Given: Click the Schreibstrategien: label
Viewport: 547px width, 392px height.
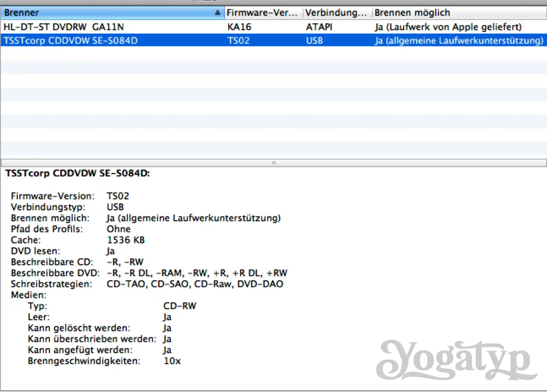Looking at the screenshot, I should (51, 284).
